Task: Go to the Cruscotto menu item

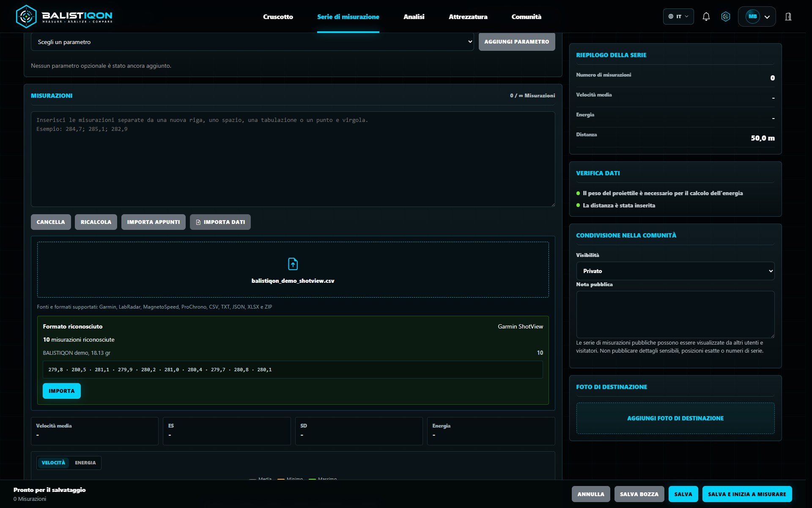Action: tap(278, 17)
